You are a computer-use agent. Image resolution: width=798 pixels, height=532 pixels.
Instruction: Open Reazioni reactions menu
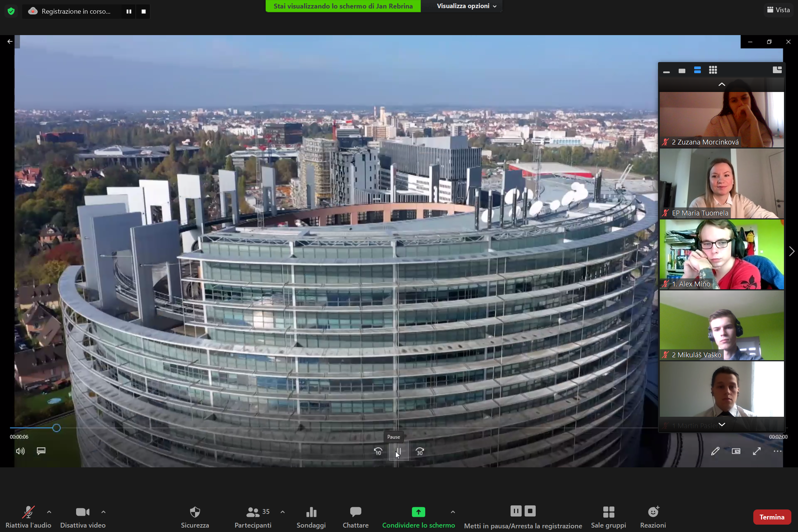pos(653,517)
